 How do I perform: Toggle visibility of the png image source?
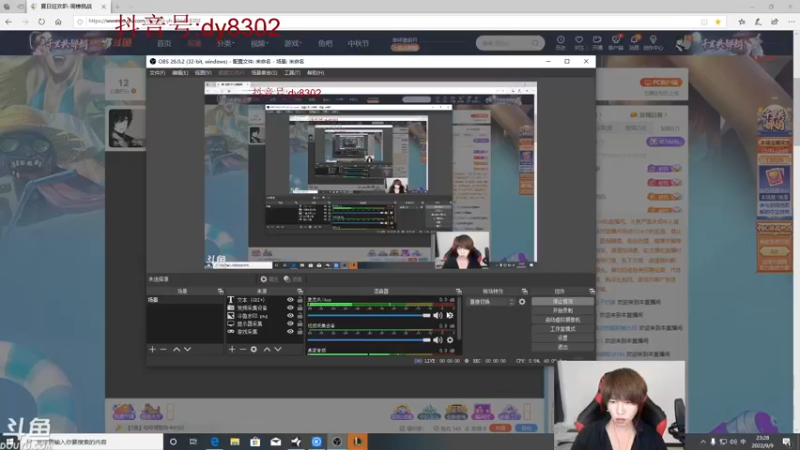pyautogui.click(x=290, y=316)
